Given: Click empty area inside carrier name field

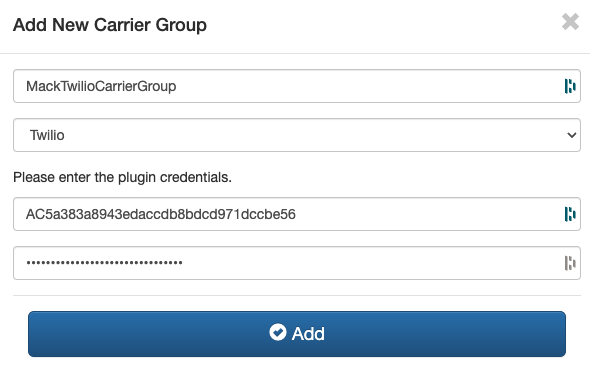Looking at the screenshot, I should point(369,86).
